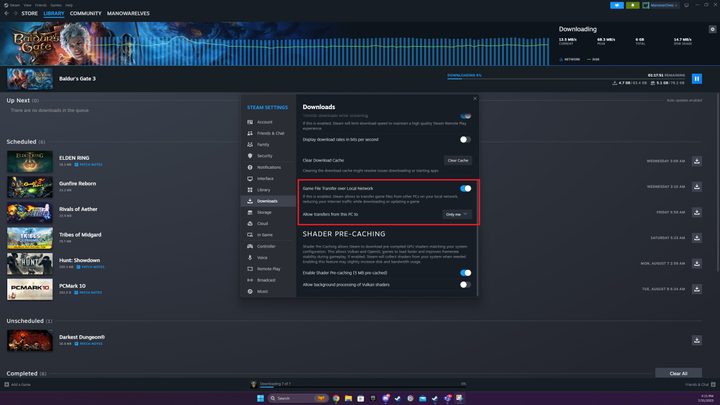Start ELDEN RING download now
The height and width of the screenshot is (405, 720).
(x=697, y=161)
